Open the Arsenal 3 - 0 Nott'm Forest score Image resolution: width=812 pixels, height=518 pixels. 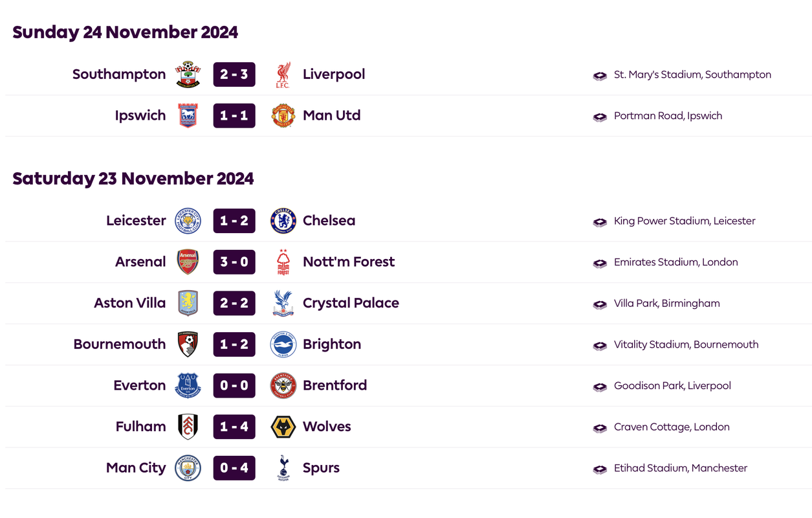234,262
